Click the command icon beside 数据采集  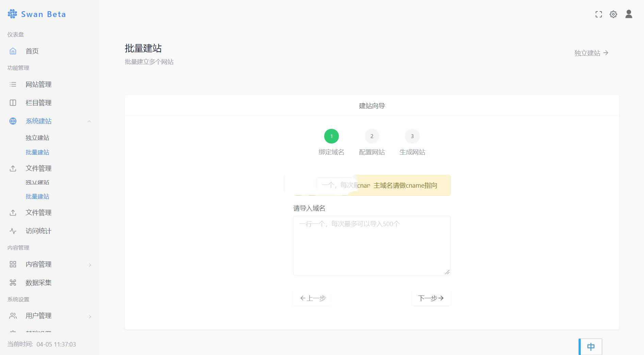[13, 283]
